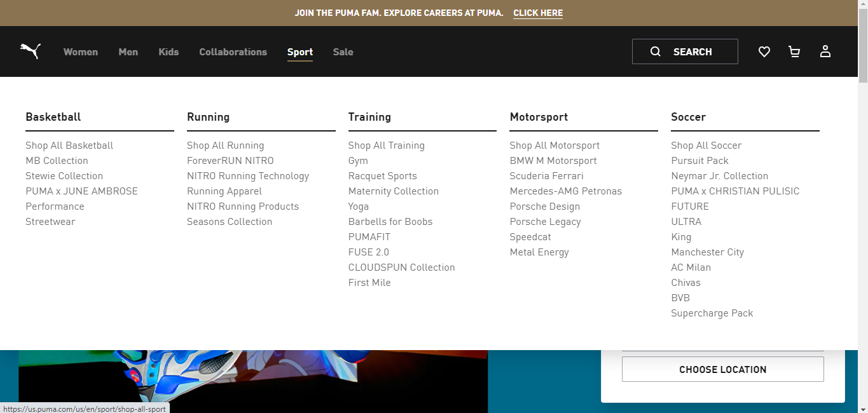
Task: Click the CHOOSE LOCATION button
Action: tap(723, 369)
